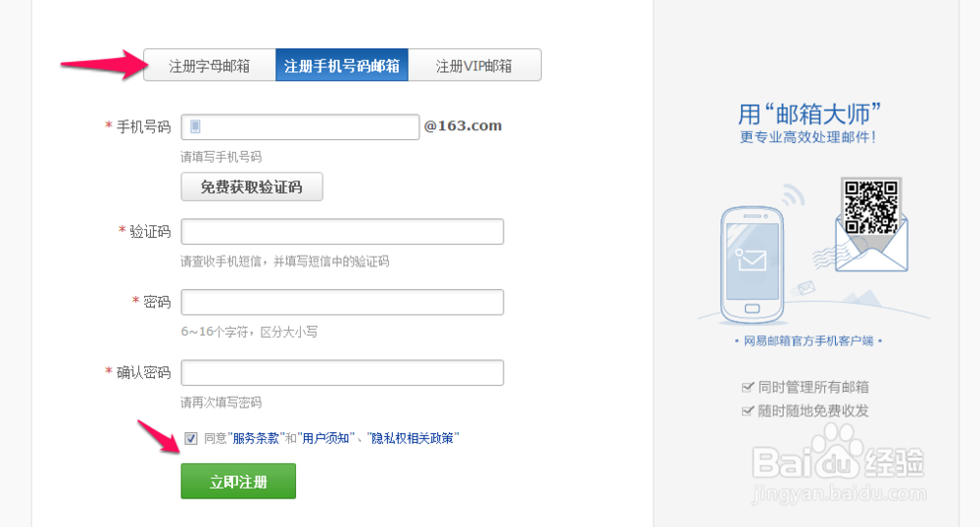This screenshot has width=980, height=527.
Task: Click the 6~16个字符 password hint
Action: point(249,332)
